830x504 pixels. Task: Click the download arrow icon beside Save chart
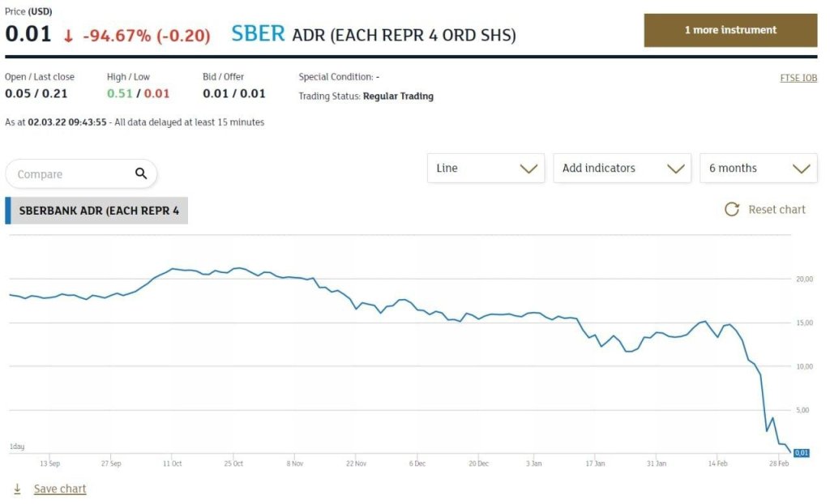(17, 489)
